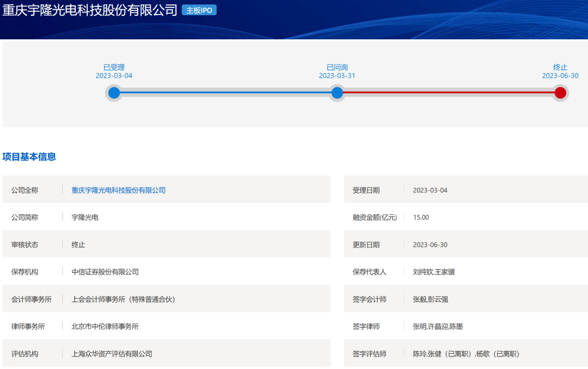Click the 已受理 2023-03-04 timeline label
588x369 pixels.
tap(114, 71)
